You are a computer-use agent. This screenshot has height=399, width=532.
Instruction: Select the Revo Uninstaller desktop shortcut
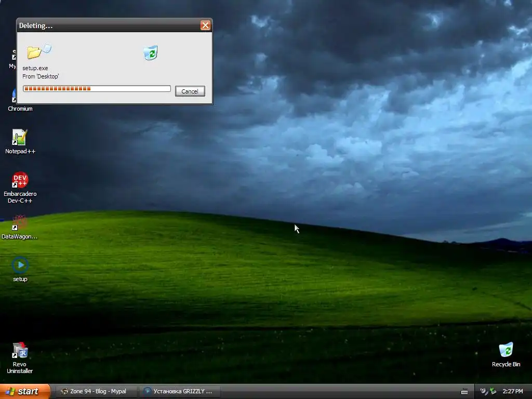[20, 357]
